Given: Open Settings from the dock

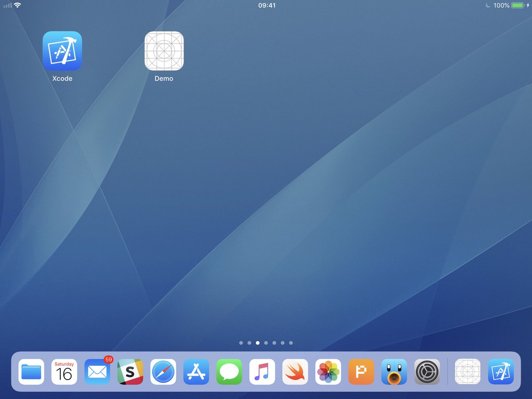Looking at the screenshot, I should coord(427,372).
